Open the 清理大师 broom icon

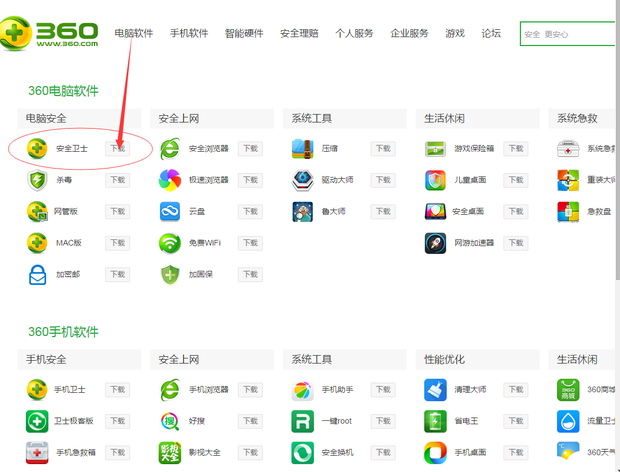coord(435,389)
